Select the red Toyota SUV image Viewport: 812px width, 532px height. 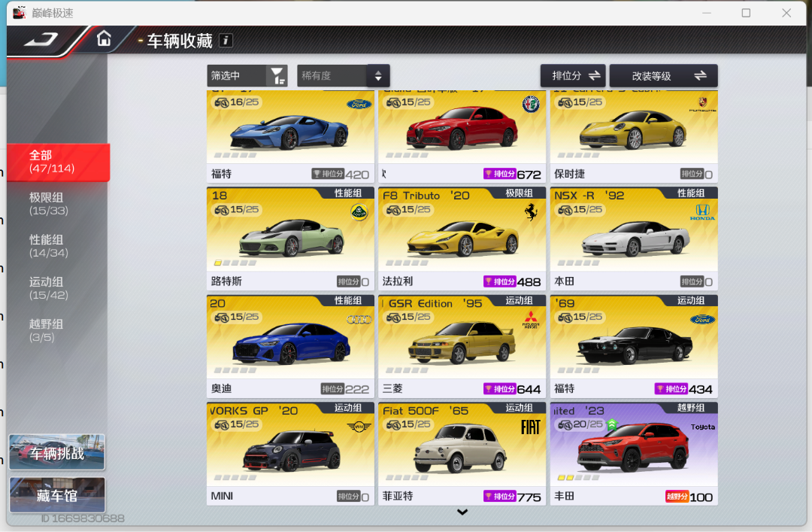(633, 448)
